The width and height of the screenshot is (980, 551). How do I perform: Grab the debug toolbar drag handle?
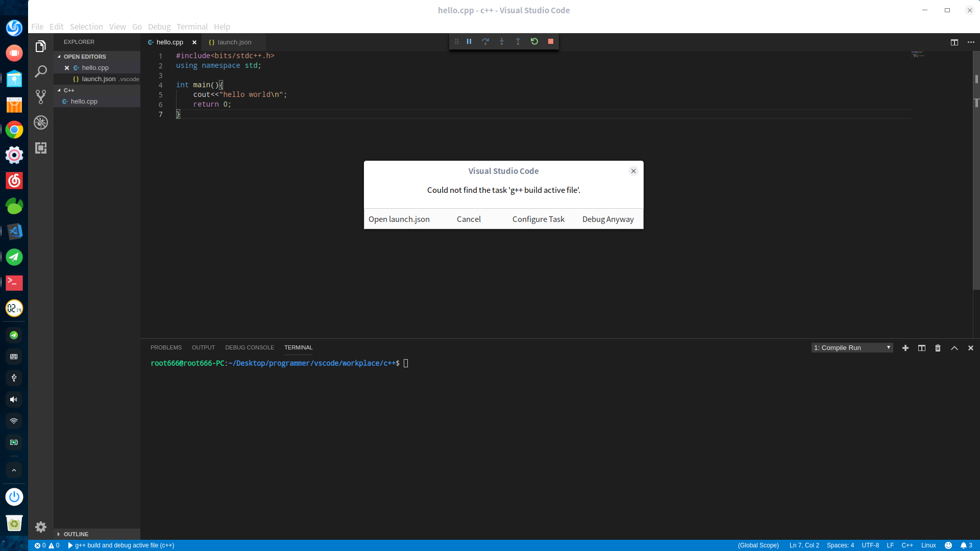457,41
